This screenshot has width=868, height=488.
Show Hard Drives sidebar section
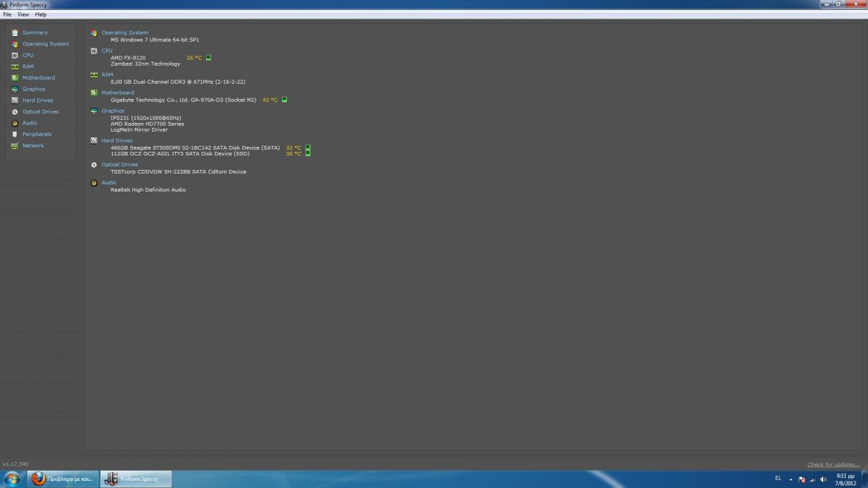pyautogui.click(x=38, y=100)
